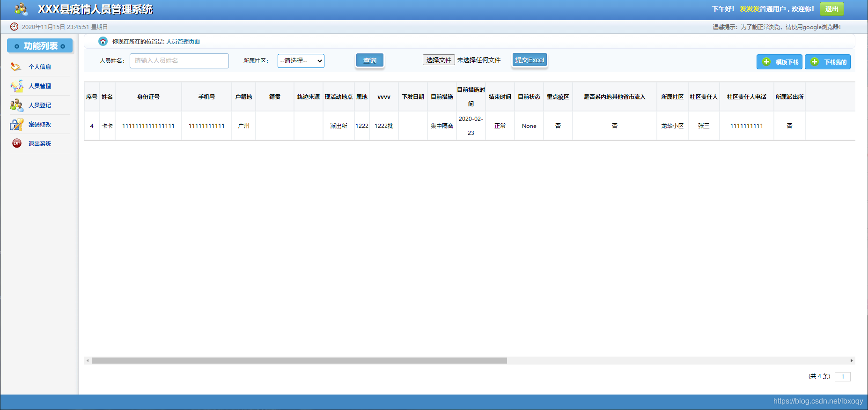
Task: Click the None status cell
Action: click(x=529, y=126)
